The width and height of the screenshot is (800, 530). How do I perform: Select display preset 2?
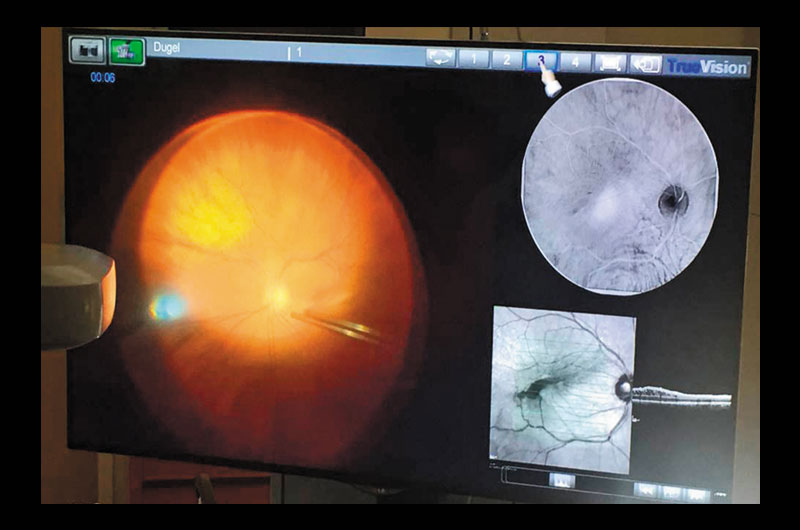(x=506, y=60)
